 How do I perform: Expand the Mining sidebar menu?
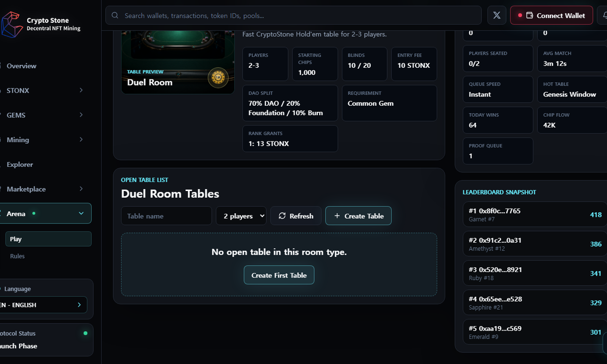81,140
